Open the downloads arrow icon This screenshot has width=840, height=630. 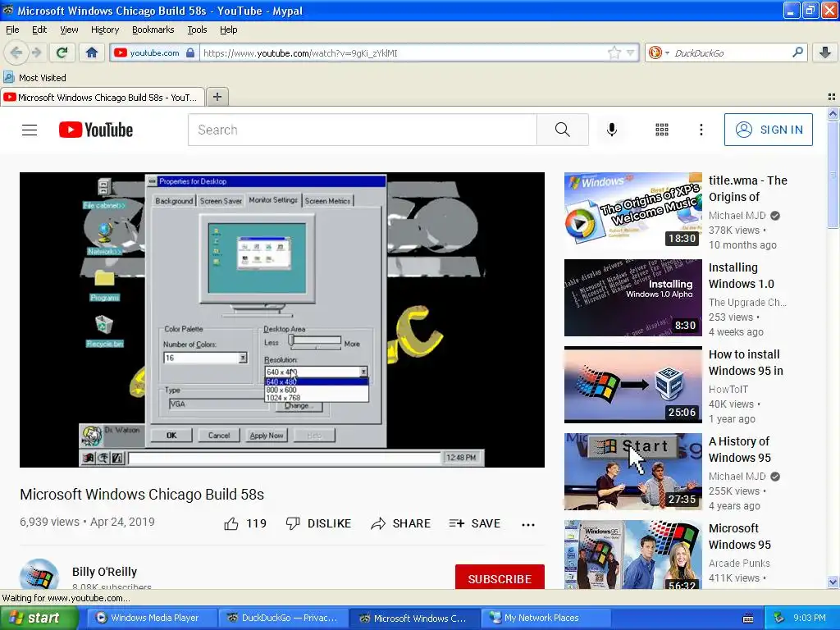pos(825,52)
